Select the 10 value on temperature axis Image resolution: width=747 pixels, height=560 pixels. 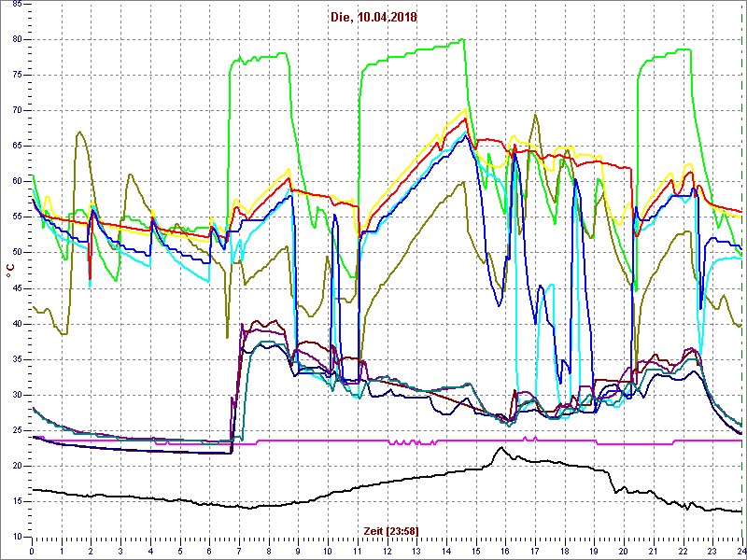point(16,538)
